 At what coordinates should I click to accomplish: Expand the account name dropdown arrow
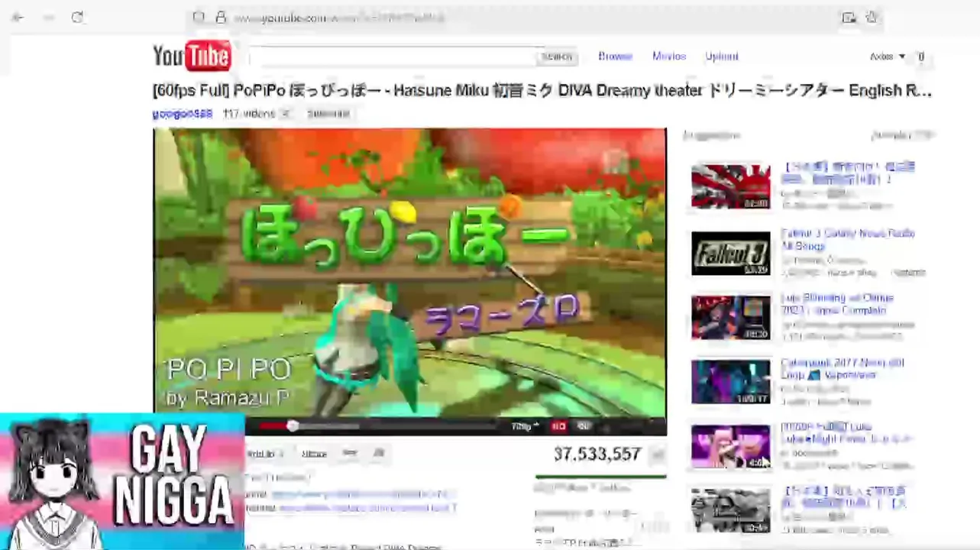point(902,57)
